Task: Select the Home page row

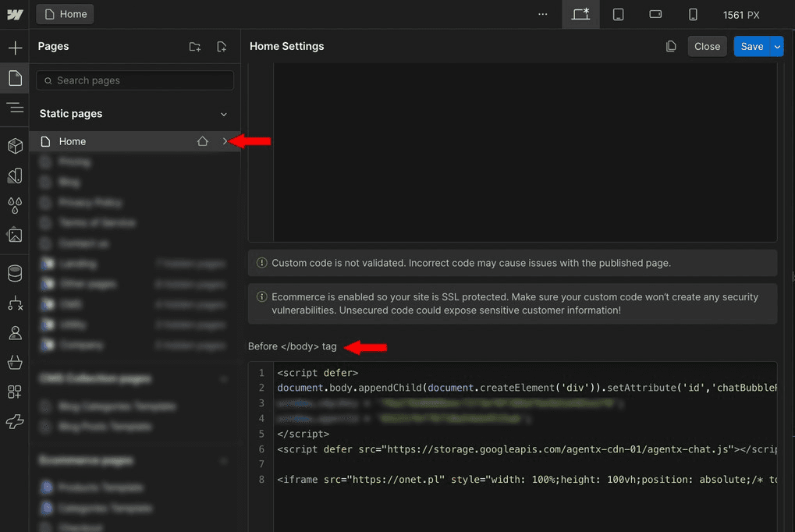Action: 135,141
